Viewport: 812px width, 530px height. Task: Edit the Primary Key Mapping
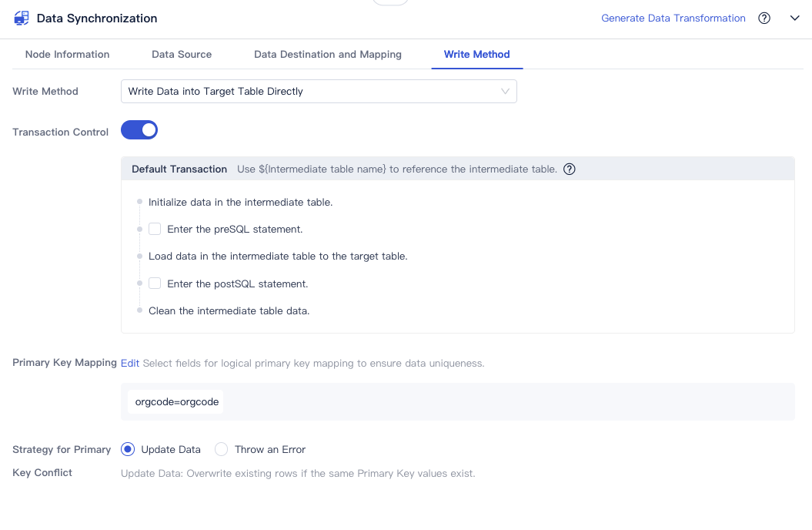(x=129, y=362)
